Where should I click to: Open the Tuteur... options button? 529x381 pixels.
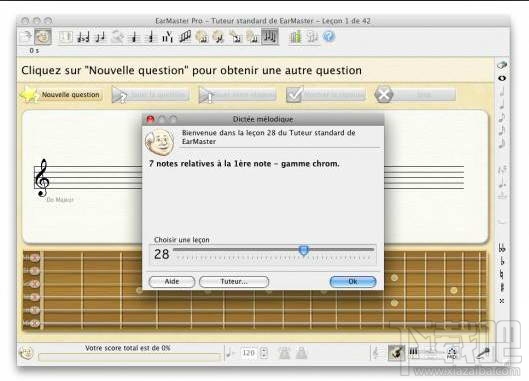[234, 281]
